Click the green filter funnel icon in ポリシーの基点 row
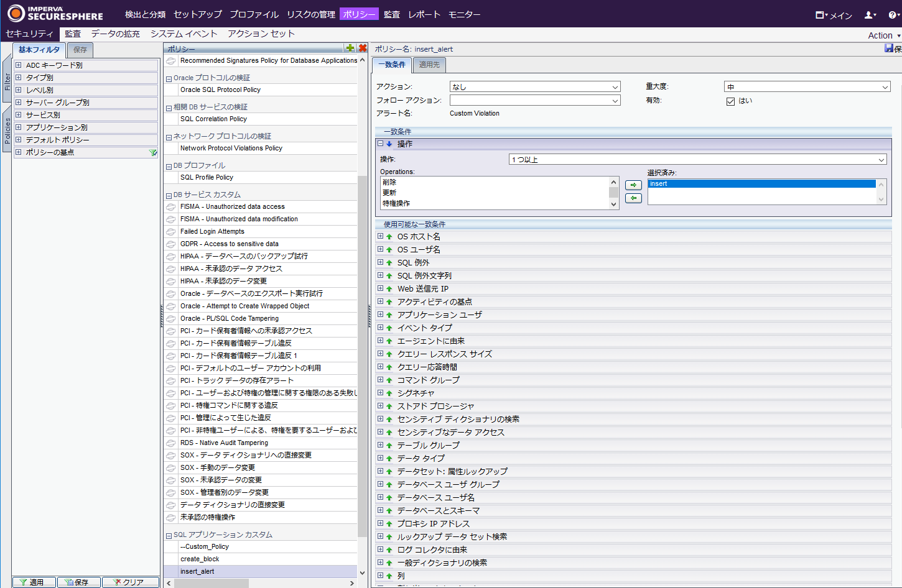 [152, 152]
